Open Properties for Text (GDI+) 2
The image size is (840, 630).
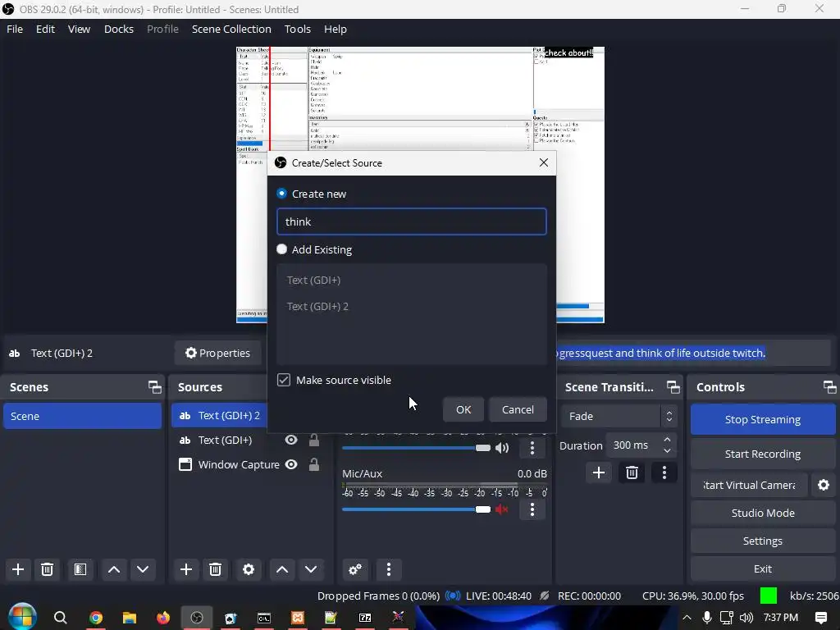point(218,353)
